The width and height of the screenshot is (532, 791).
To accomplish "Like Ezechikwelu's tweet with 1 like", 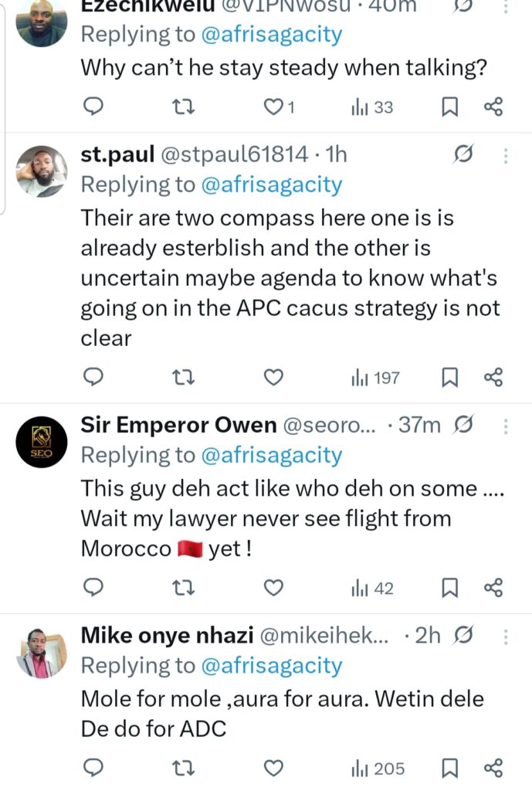I will [x=274, y=107].
